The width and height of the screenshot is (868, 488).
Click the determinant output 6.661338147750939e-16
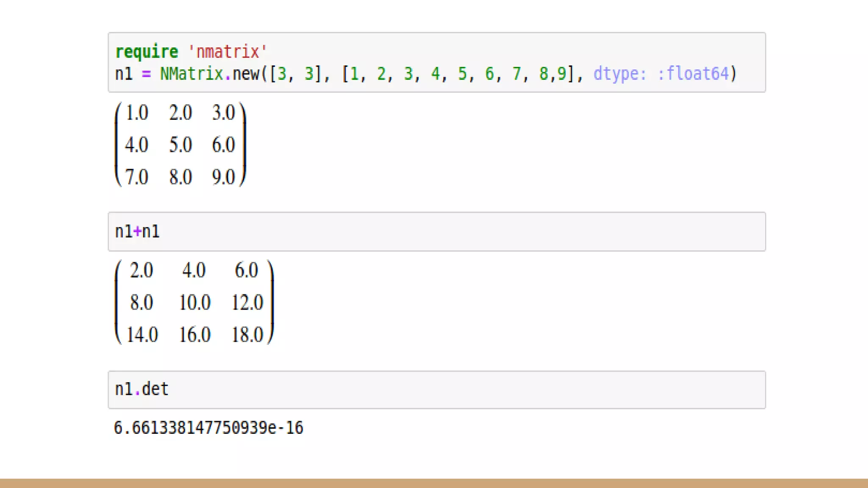click(x=209, y=428)
